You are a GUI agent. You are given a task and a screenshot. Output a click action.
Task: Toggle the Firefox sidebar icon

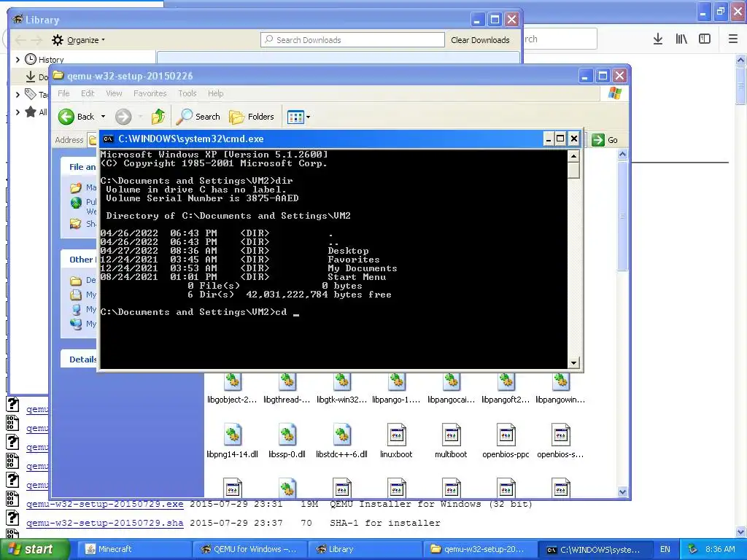click(705, 39)
